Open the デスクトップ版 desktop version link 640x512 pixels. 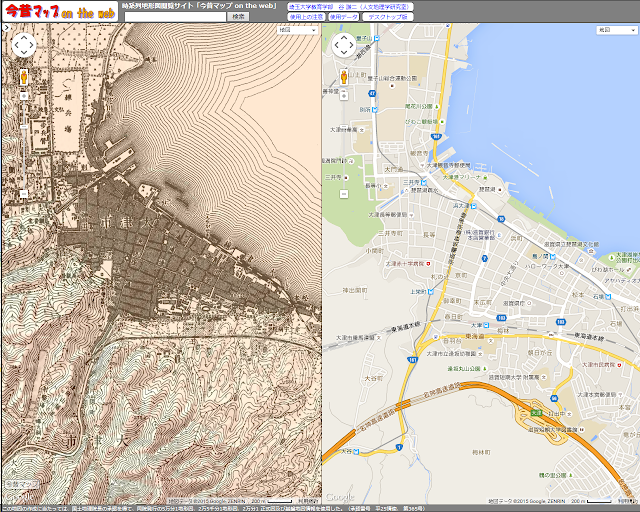pyautogui.click(x=388, y=17)
